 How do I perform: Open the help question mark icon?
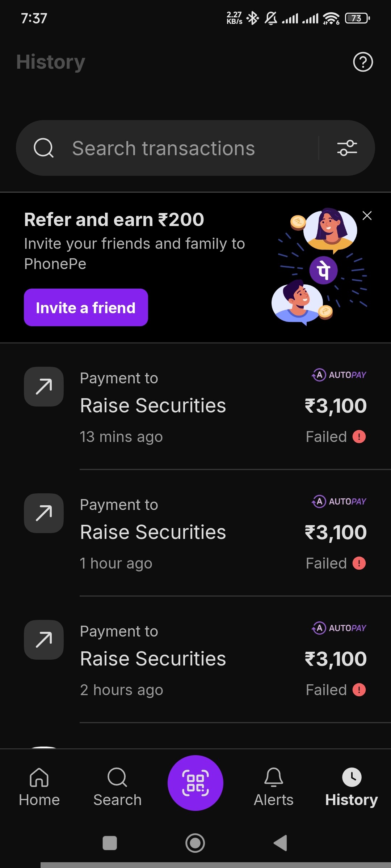click(363, 62)
